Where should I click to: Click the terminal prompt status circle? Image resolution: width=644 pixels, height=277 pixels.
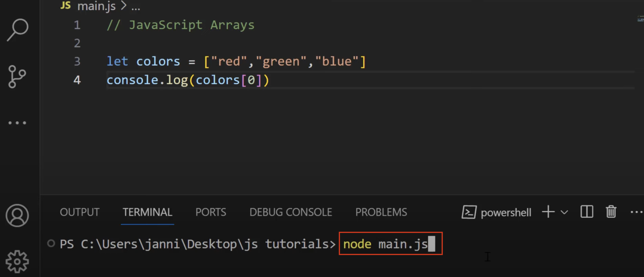click(51, 243)
